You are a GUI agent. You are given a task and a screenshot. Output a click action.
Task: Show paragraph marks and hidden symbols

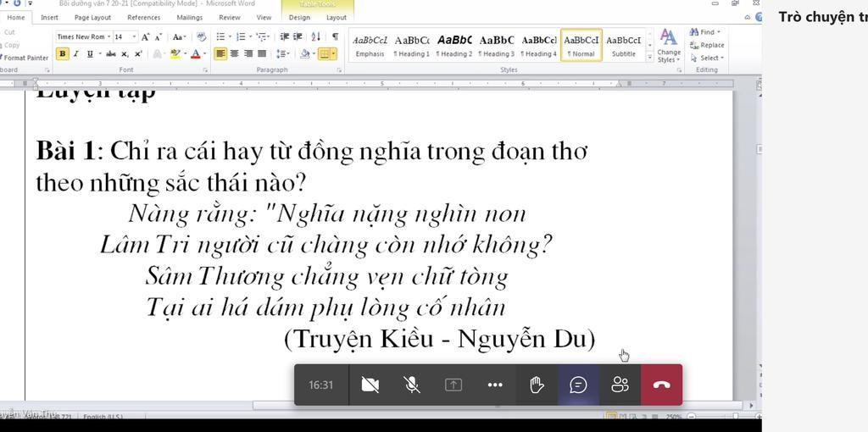point(336,37)
